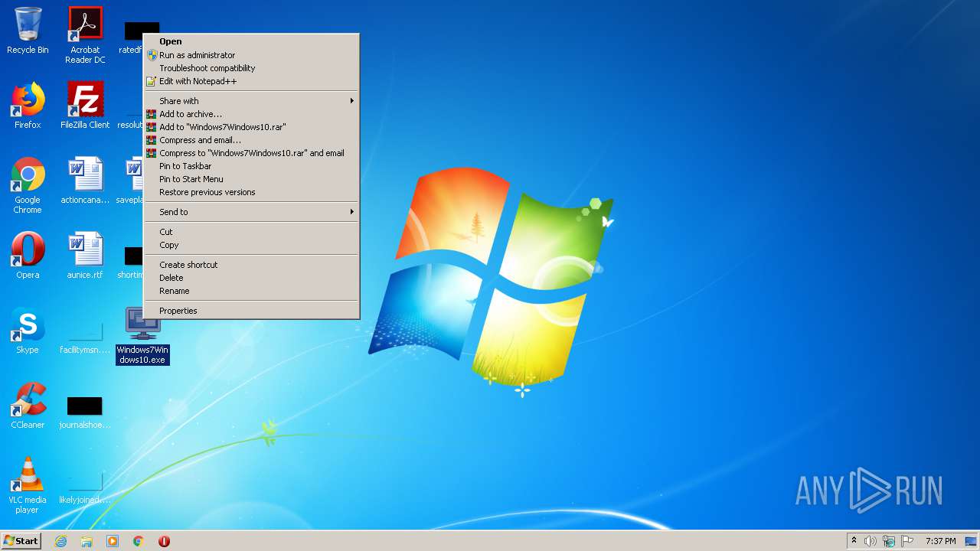Open network status tray icon

(889, 541)
